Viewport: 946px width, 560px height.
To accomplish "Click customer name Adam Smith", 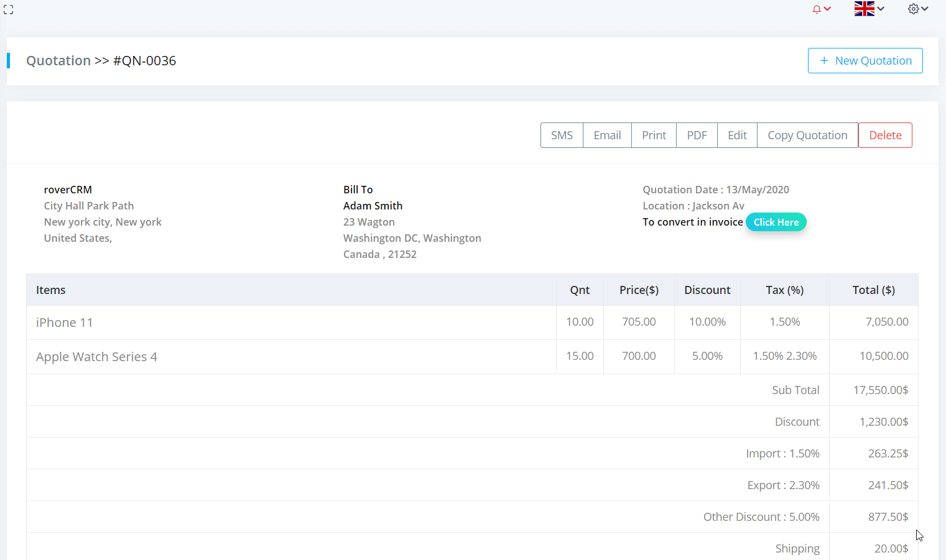I will 373,206.
